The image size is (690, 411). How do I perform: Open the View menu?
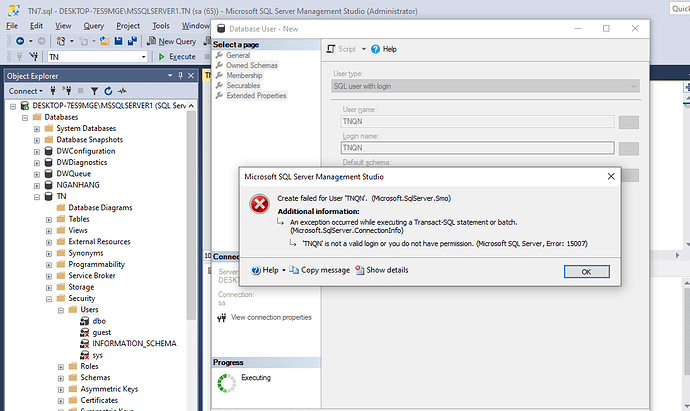(x=63, y=26)
